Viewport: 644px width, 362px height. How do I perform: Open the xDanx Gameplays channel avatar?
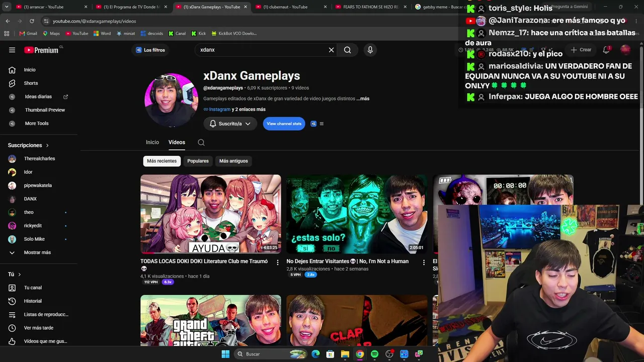(171, 100)
